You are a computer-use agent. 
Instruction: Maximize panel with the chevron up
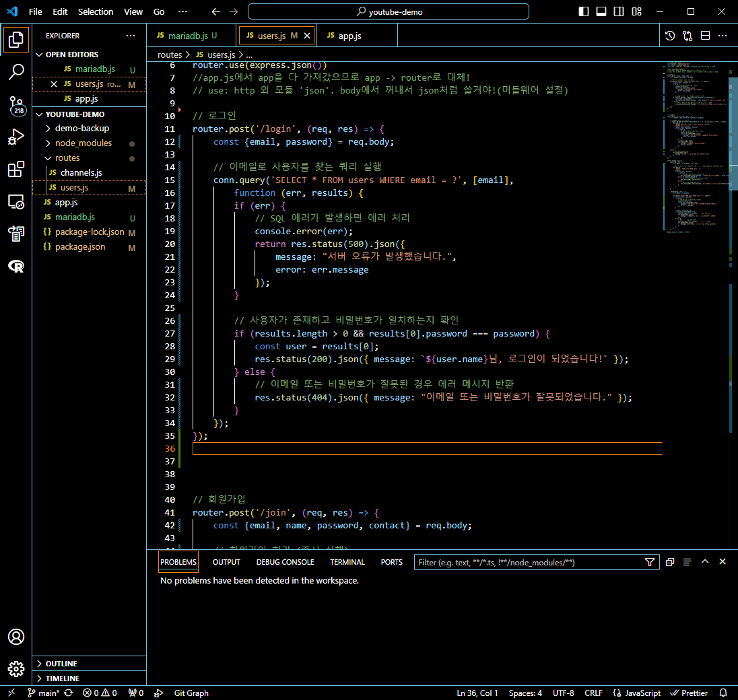[x=704, y=562]
